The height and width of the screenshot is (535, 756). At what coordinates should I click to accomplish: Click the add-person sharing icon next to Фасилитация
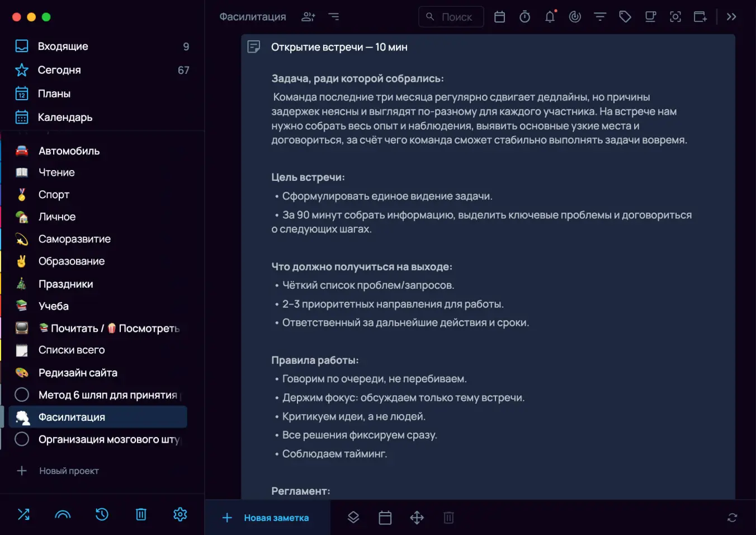308,17
